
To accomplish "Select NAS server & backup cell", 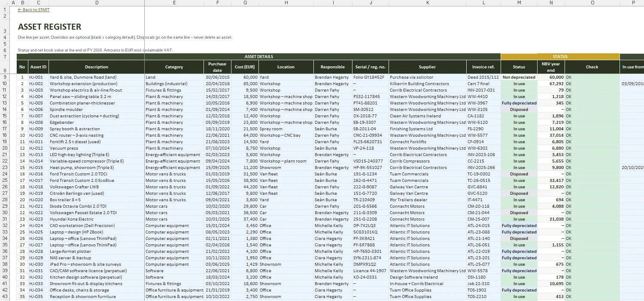I will click(97, 258).
